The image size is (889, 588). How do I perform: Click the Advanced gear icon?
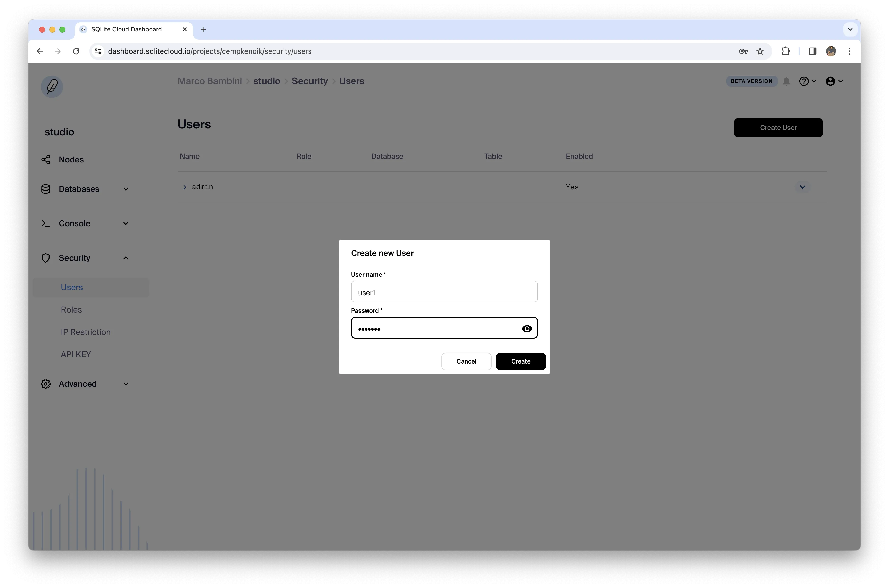pyautogui.click(x=46, y=384)
